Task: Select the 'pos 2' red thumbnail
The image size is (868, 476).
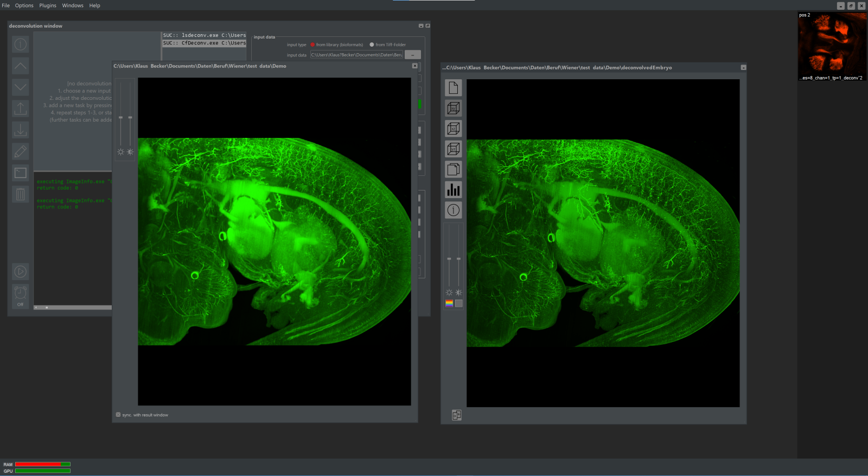Action: (832, 47)
